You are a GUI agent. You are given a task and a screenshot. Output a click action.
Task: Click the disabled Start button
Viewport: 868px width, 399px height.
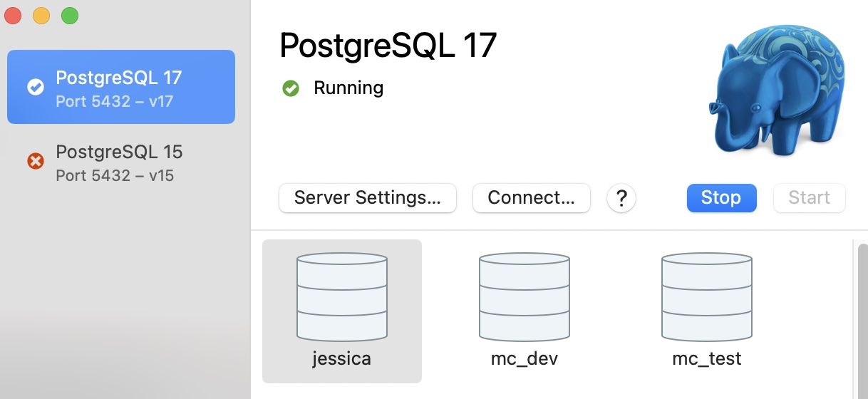[x=810, y=197]
